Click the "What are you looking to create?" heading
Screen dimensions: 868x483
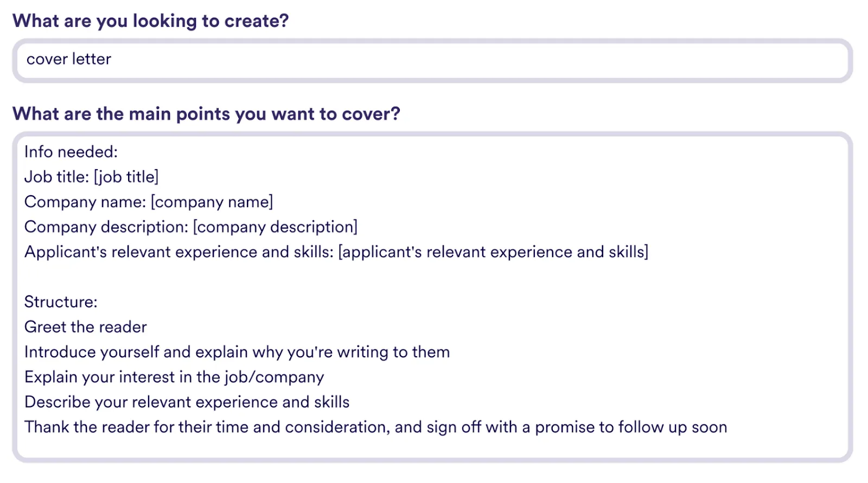pos(151,21)
